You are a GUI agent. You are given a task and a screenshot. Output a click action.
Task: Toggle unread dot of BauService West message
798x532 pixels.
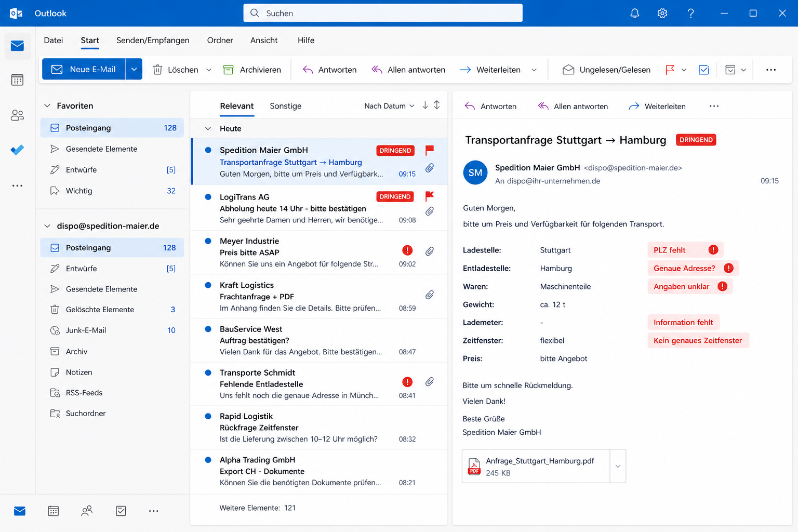[x=208, y=329]
